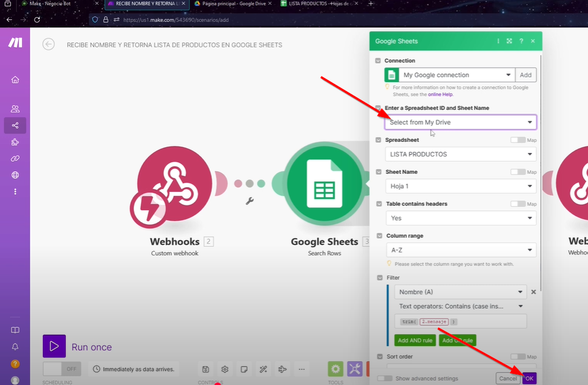Click the checkbox beside Connection label
The image size is (588, 385).
tap(378, 61)
